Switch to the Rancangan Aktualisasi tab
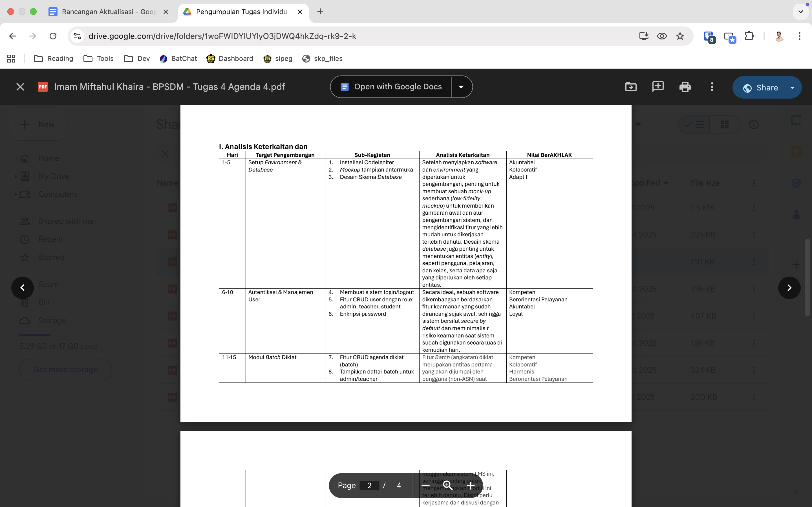This screenshot has height=507, width=812. (108, 12)
